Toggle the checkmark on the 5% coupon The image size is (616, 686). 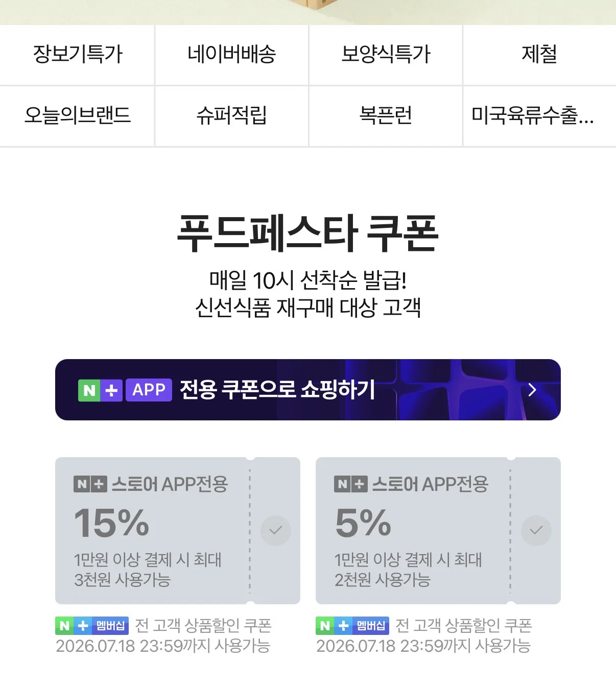pos(536,531)
